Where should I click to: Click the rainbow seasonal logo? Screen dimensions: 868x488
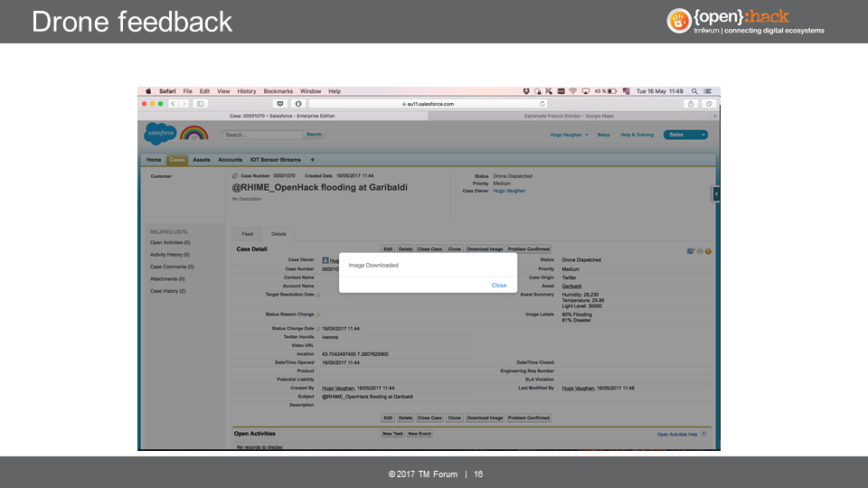click(x=193, y=133)
